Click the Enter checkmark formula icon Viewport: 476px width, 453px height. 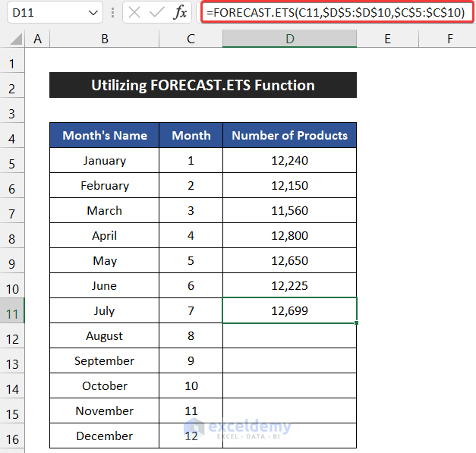[157, 13]
